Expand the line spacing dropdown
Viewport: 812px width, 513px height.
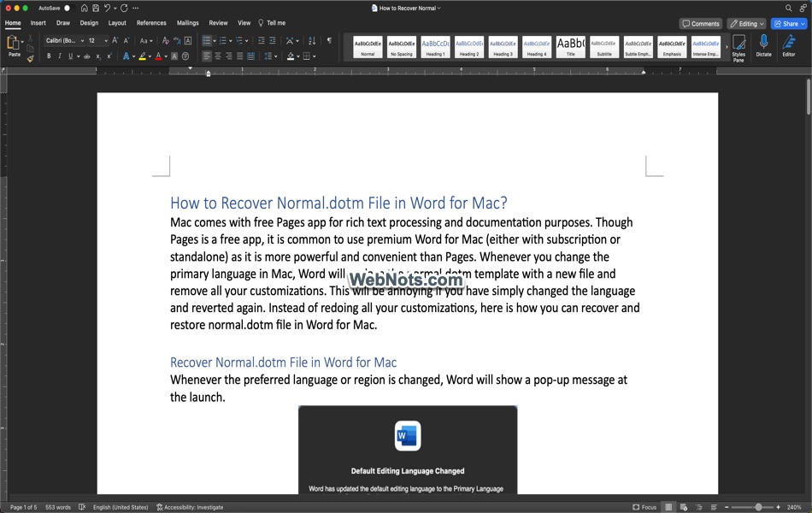[275, 56]
